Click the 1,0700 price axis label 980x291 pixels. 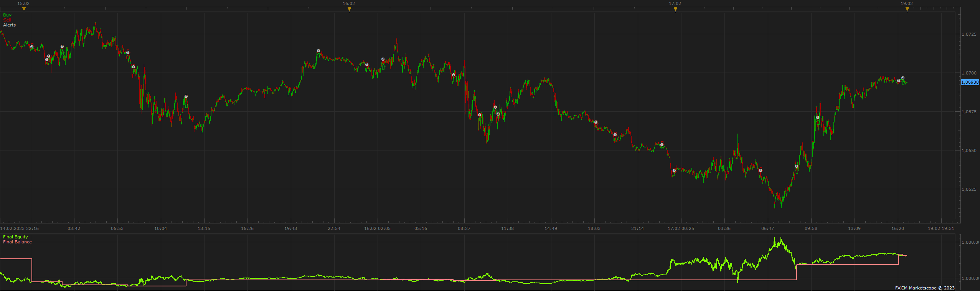[969, 73]
